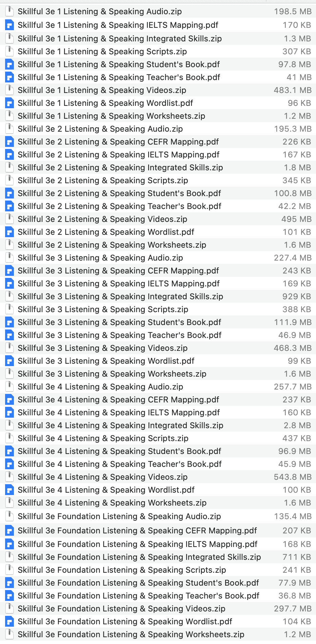Select file name Skillful 3e 3 Videos.zip
This screenshot has height=644, width=316.
[102, 348]
